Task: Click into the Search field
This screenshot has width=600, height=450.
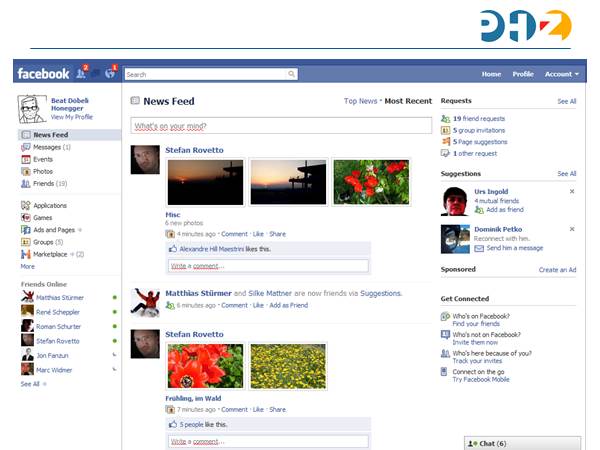Action: (x=206, y=74)
